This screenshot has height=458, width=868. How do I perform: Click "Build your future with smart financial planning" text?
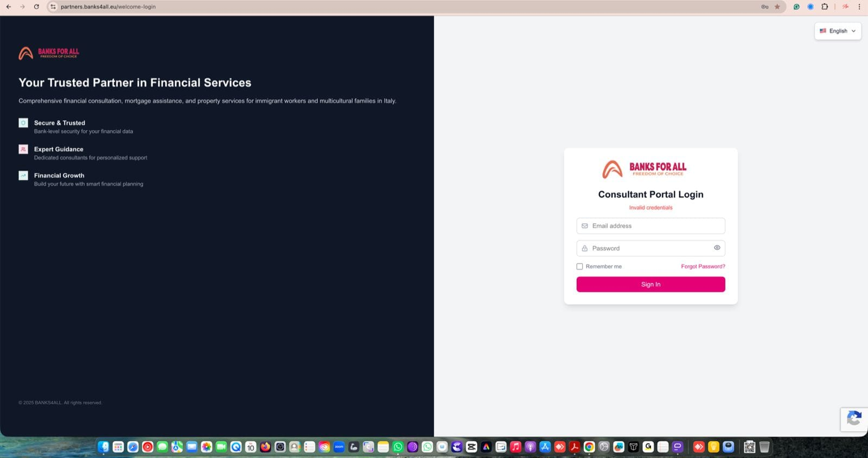(88, 184)
